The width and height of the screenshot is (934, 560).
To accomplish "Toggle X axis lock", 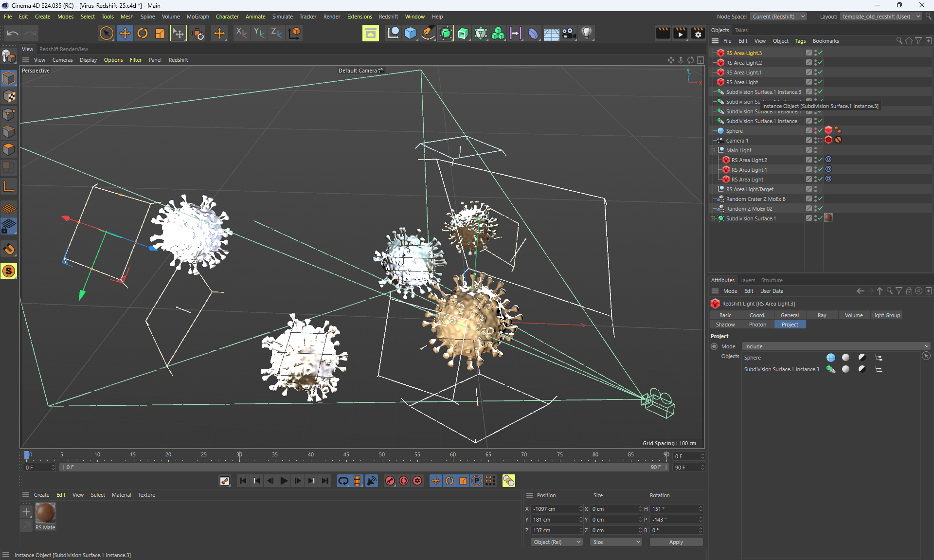I will pyautogui.click(x=241, y=33).
